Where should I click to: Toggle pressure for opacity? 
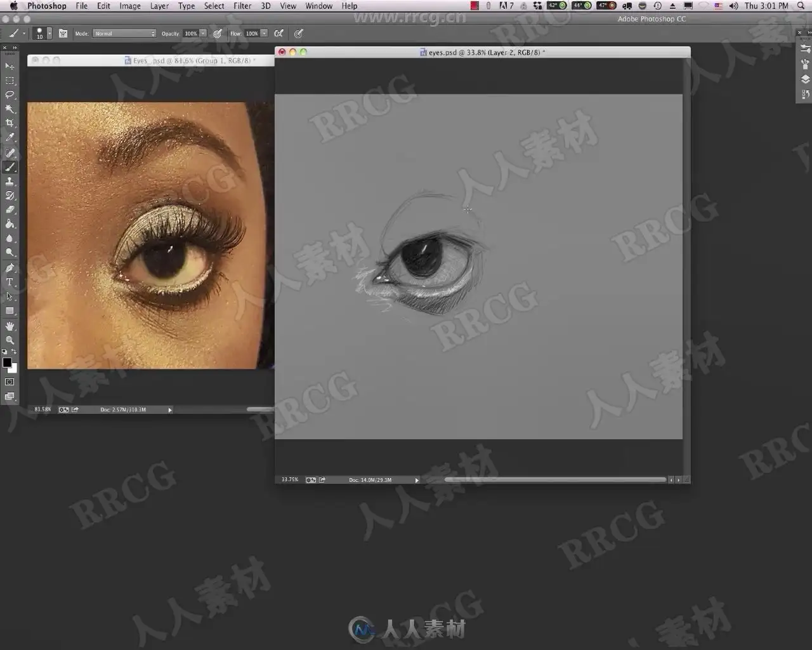click(x=218, y=33)
